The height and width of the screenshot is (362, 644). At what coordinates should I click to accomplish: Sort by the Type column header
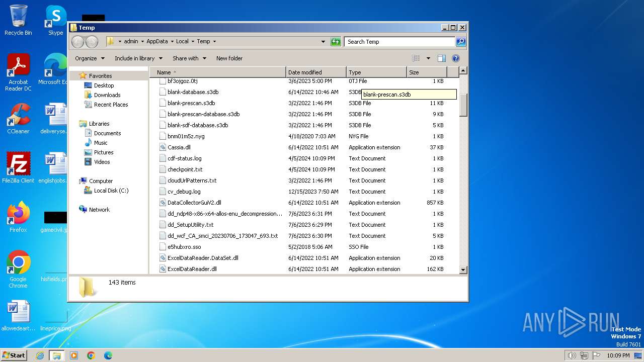(x=376, y=72)
